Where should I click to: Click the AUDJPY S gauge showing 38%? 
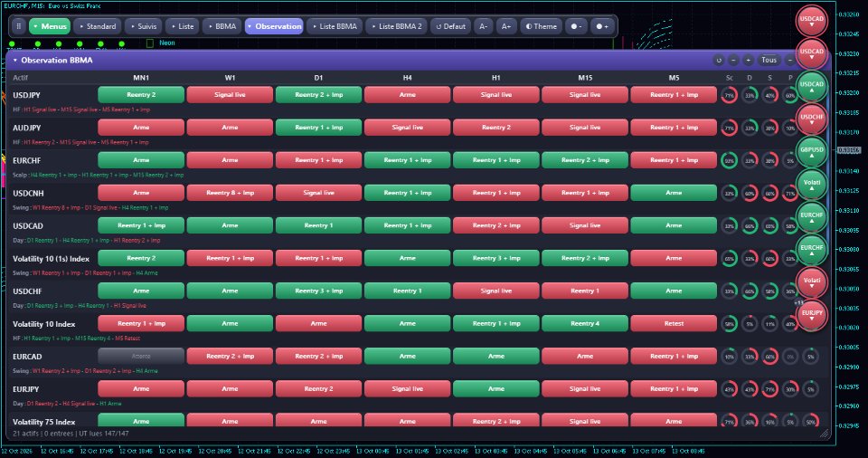click(769, 129)
